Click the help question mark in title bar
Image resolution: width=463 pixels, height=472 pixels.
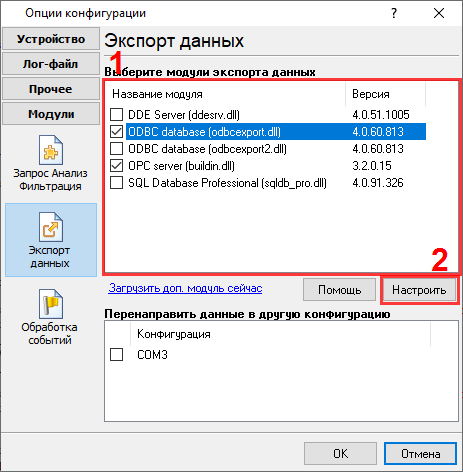(x=394, y=13)
